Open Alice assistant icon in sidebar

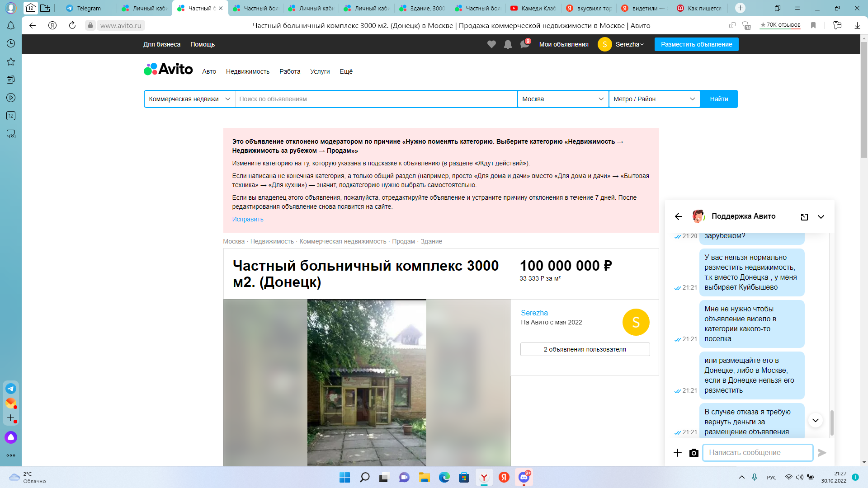tap(11, 437)
